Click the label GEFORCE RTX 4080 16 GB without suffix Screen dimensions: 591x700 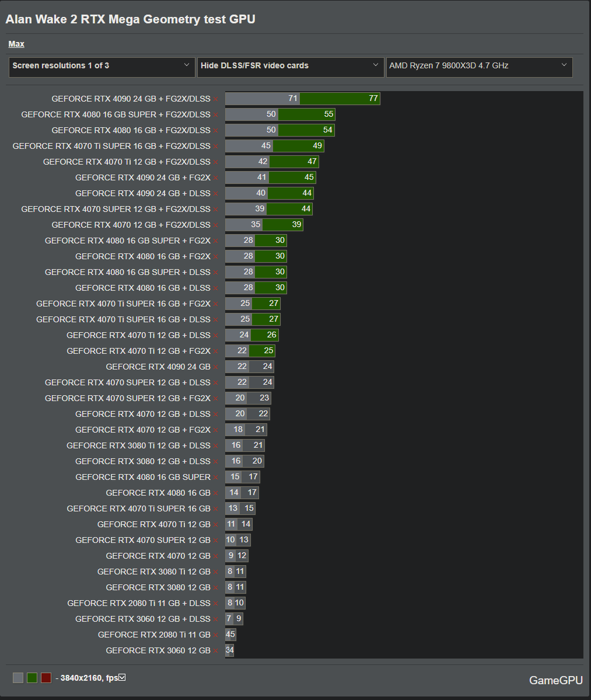[x=158, y=493]
